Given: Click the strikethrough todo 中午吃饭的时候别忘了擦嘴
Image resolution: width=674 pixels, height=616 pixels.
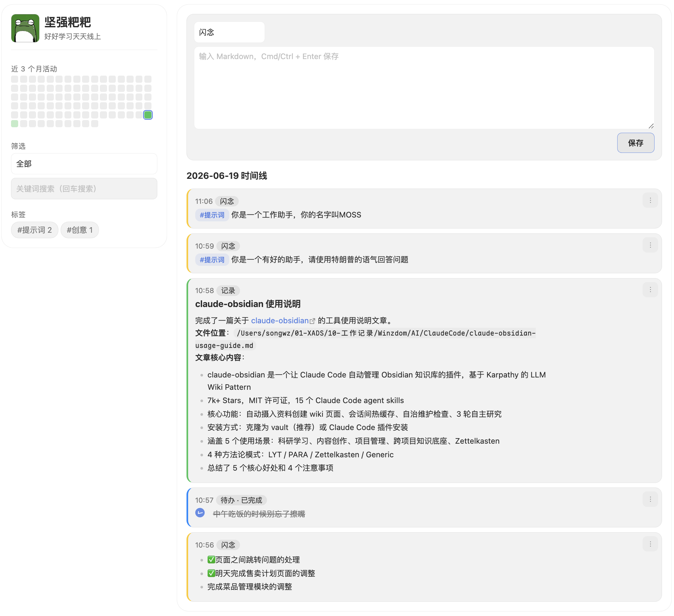Looking at the screenshot, I should [x=259, y=514].
